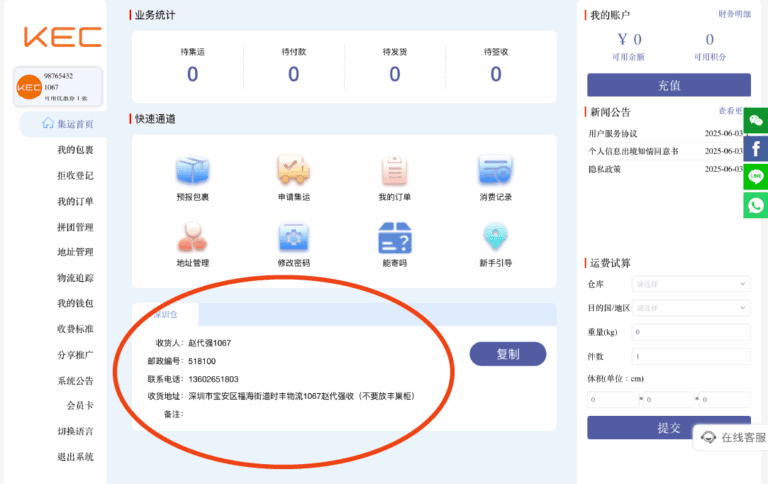Viewport: 768px width, 484px height.
Task: Expand the 目的国/地区 destination dropdown
Action: (x=691, y=307)
